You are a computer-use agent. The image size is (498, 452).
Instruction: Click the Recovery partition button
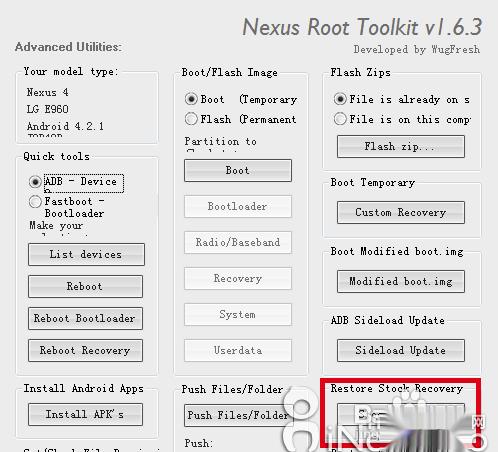[x=238, y=278]
